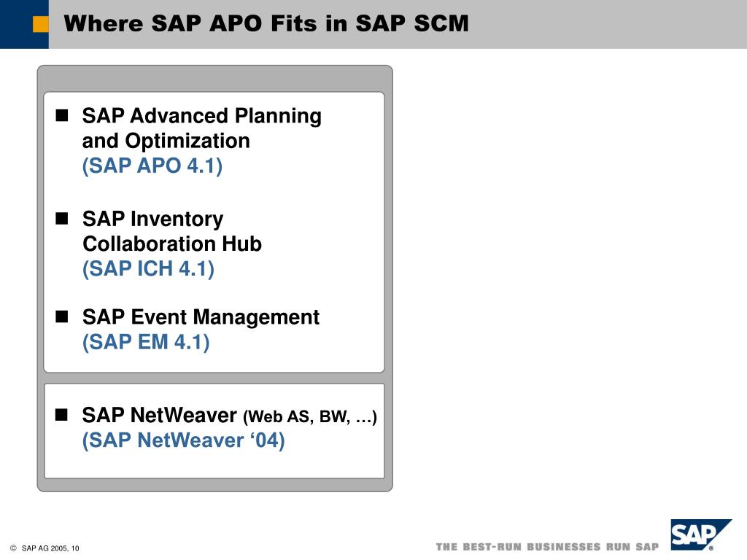Click the blue '(SAP ICH 4.1)' text
747x560 pixels.
pyautogui.click(x=148, y=268)
